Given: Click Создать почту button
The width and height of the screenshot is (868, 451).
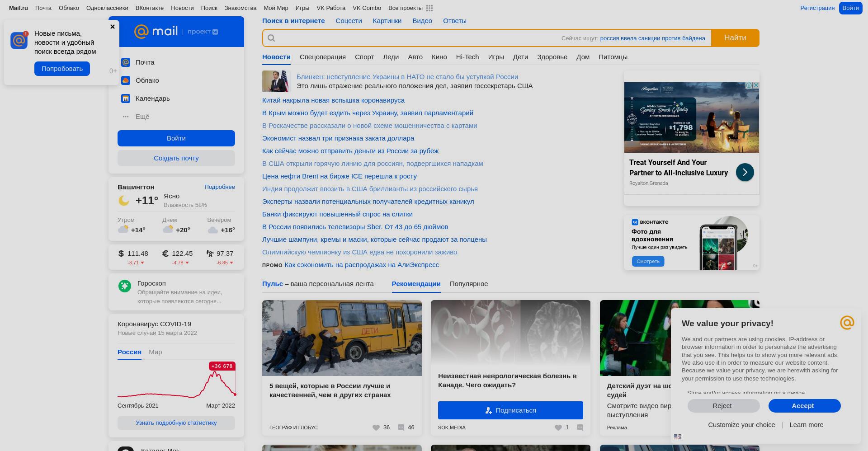Looking at the screenshot, I should 176,158.
